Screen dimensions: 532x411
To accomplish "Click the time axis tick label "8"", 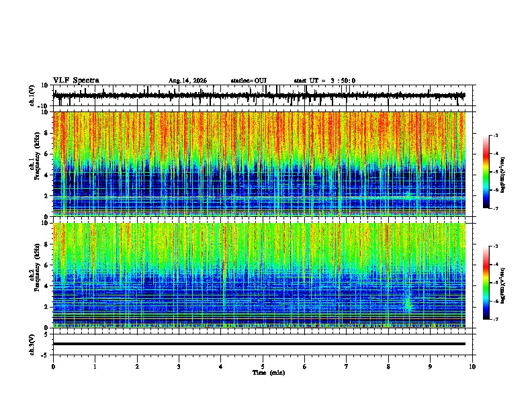I will 388,367.
